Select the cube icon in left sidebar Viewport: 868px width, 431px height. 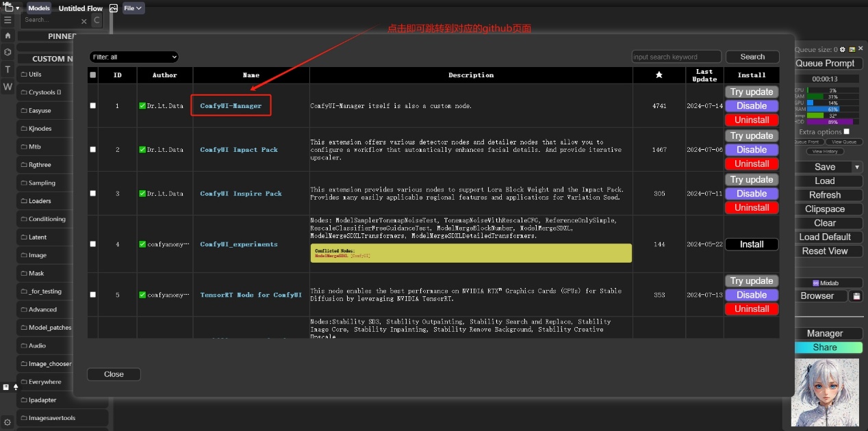point(8,52)
